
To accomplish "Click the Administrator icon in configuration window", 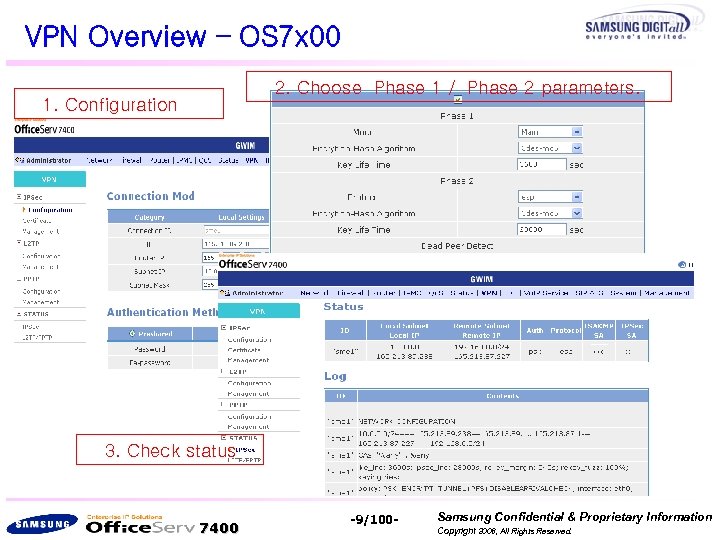I will coord(19,160).
